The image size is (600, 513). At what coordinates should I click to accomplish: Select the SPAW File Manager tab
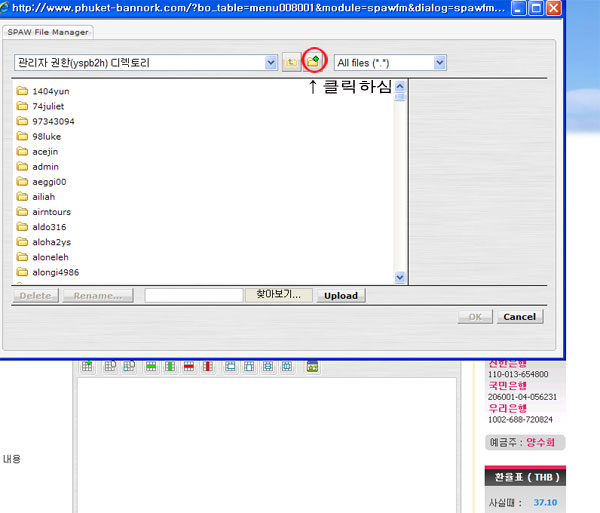[49, 32]
